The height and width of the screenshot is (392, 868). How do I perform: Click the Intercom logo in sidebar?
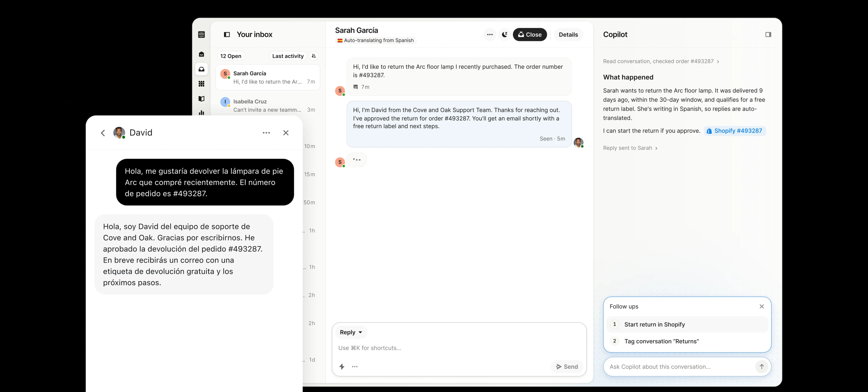201,34
